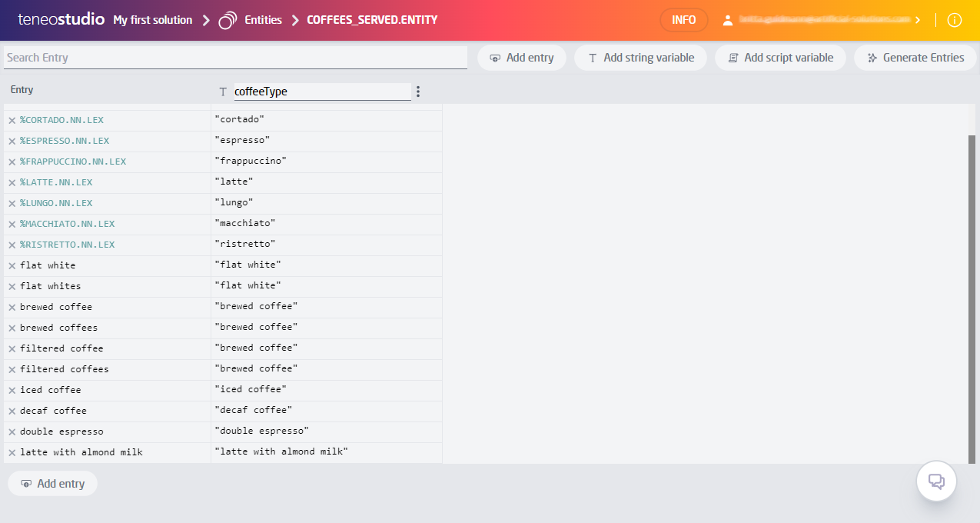980x523 pixels.
Task: Click the script icon on Add script variable
Action: pos(733,57)
